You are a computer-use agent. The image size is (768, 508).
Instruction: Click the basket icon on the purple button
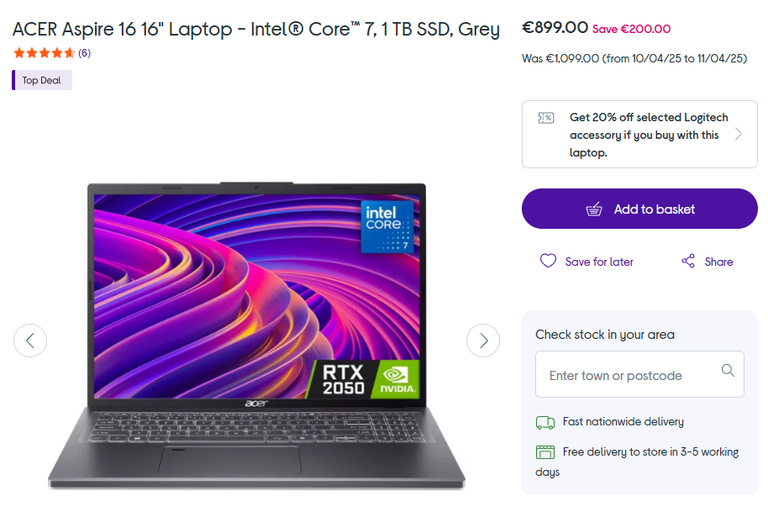pos(594,209)
